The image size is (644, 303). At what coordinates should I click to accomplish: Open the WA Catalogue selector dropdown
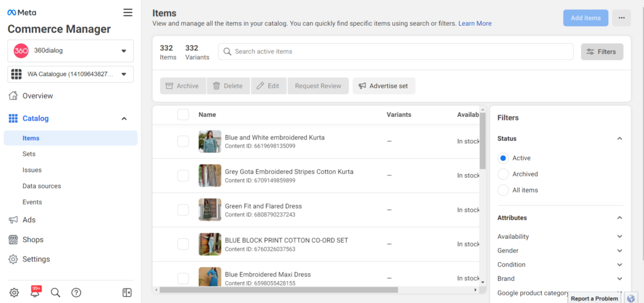(x=70, y=74)
